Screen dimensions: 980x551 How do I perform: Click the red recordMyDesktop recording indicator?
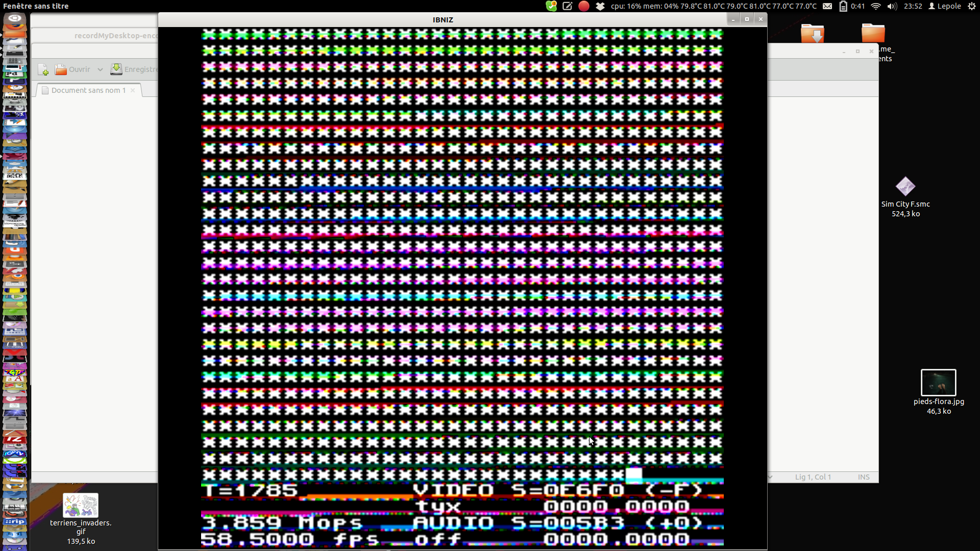pyautogui.click(x=584, y=6)
